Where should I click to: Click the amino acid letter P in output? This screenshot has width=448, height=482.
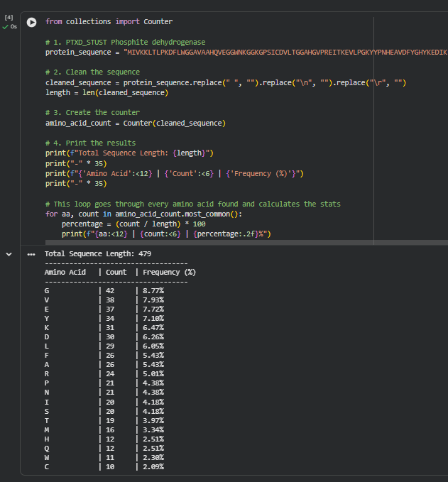tap(47, 383)
